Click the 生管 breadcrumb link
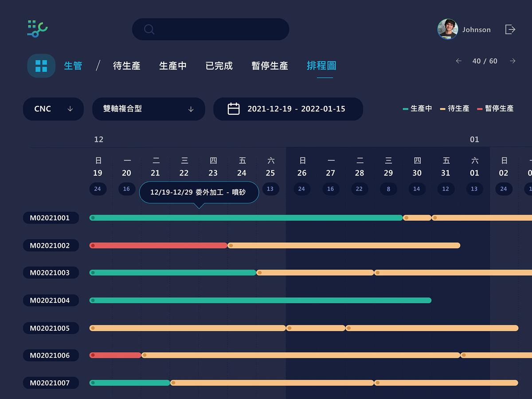 click(x=73, y=66)
